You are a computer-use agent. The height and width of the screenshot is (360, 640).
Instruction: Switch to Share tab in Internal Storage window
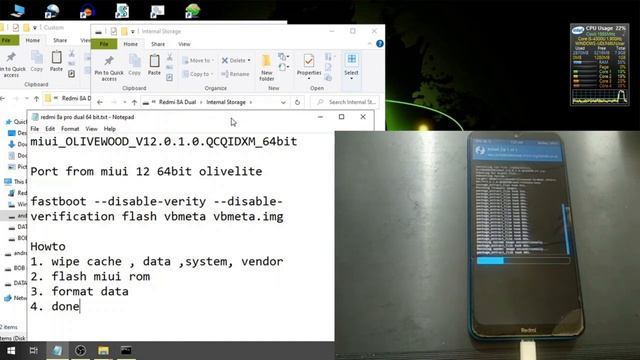(158, 44)
